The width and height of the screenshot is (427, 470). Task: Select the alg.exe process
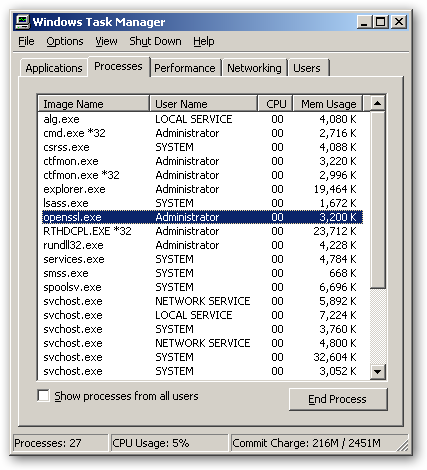point(202,119)
